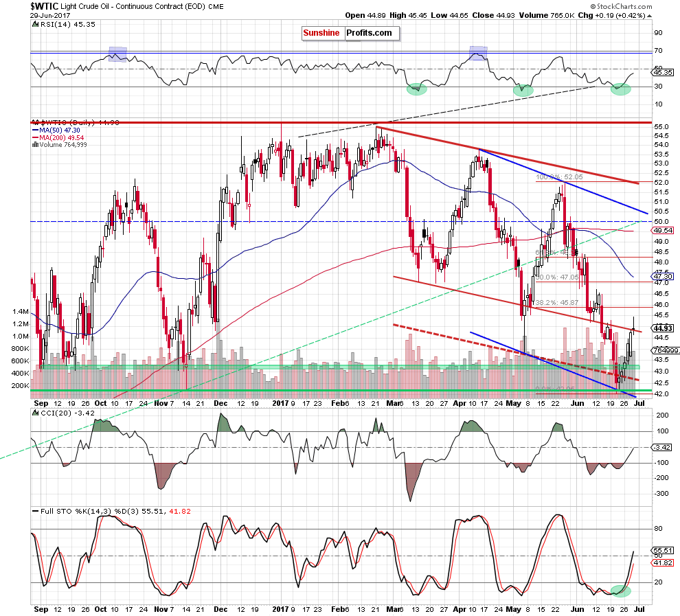Click the RSI green oval near early May
The width and height of the screenshot is (680, 616).
[x=523, y=90]
